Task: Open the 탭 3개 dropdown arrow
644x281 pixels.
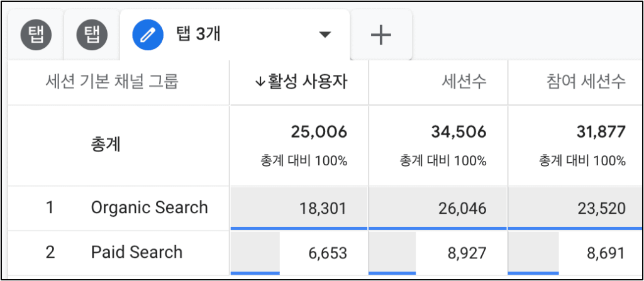Action: (x=325, y=35)
